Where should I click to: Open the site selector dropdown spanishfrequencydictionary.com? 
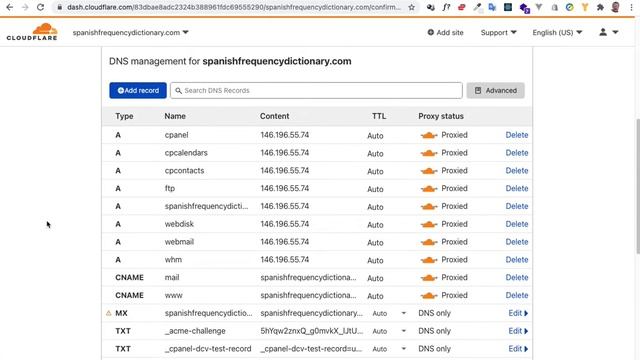(x=131, y=32)
